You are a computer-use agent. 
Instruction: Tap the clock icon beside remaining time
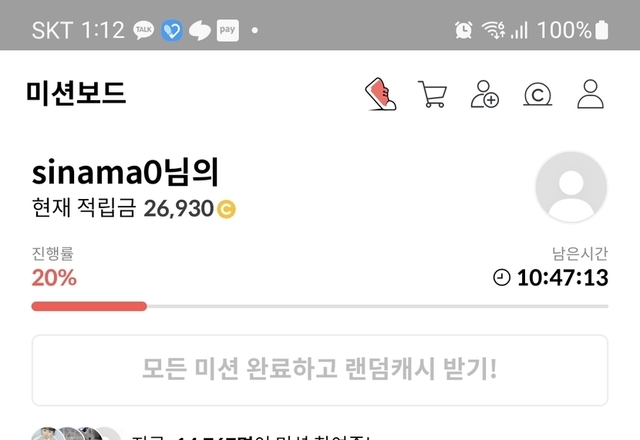(502, 278)
